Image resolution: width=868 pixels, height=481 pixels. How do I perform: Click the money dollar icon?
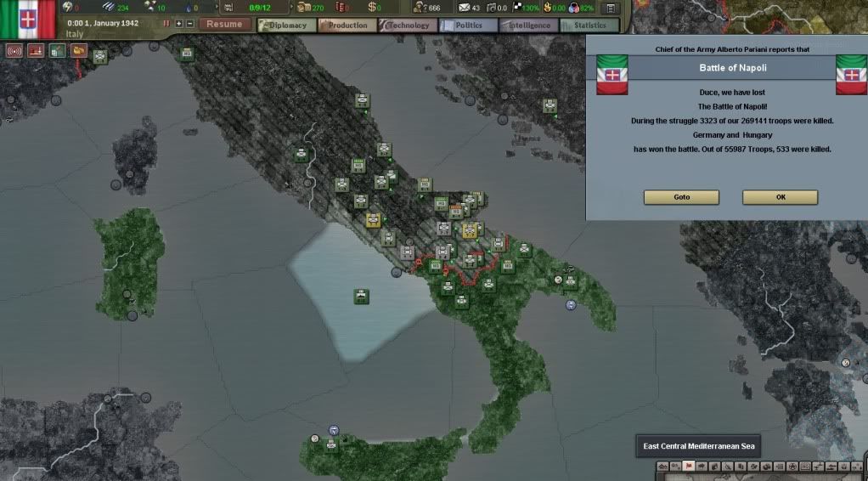coord(372,7)
